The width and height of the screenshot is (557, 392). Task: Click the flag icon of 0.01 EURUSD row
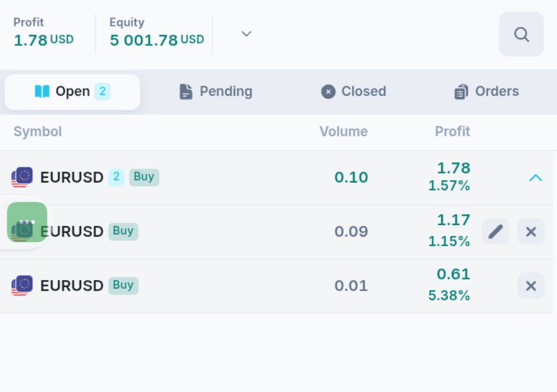click(22, 286)
